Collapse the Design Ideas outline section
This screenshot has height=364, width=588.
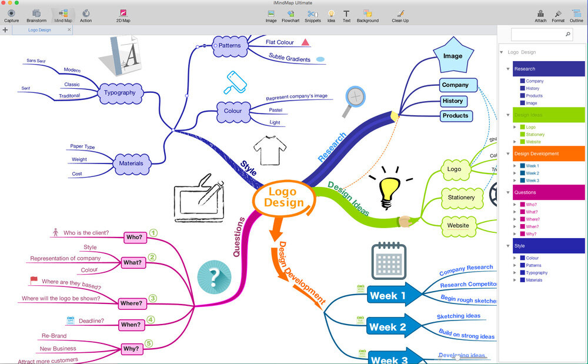508,115
